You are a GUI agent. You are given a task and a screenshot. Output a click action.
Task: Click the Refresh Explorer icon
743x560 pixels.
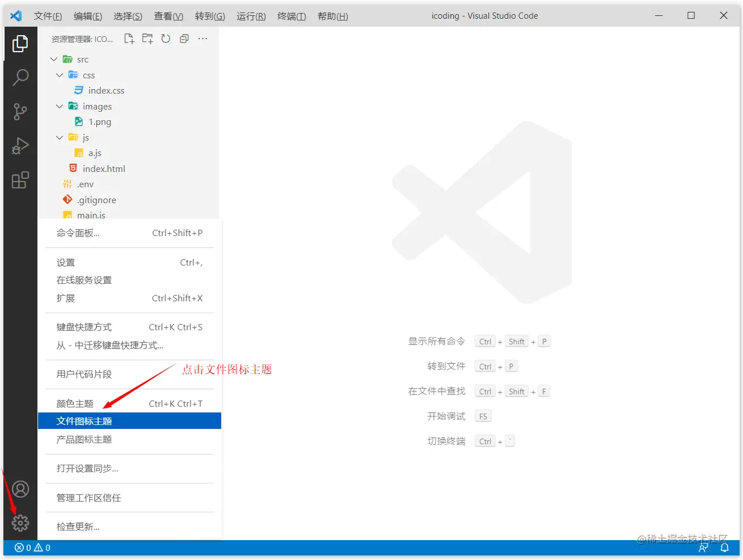coord(166,39)
